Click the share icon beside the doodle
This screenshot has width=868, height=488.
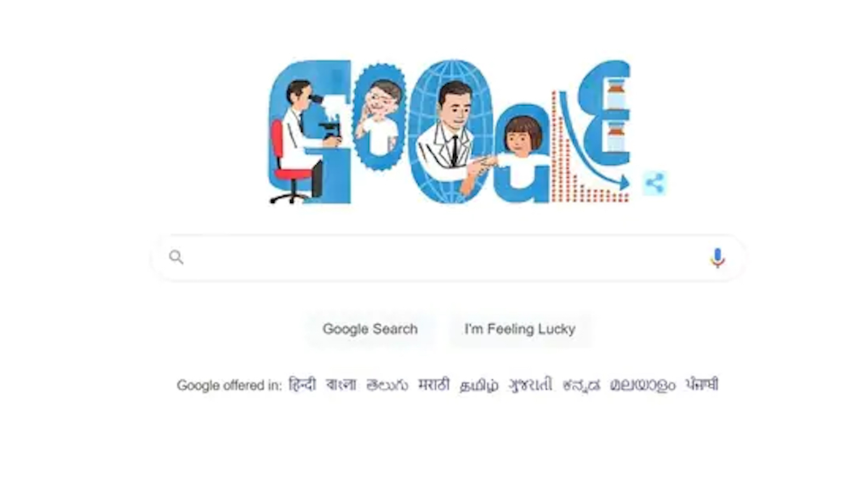[x=654, y=184]
